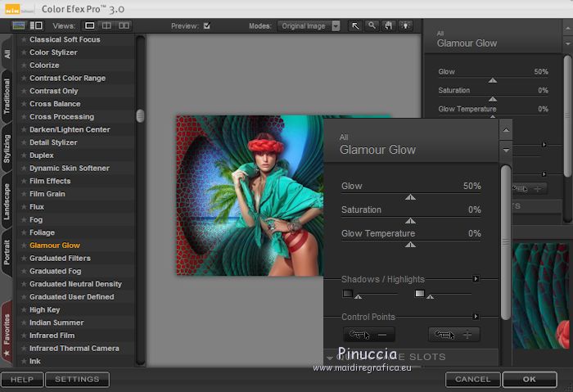
Task: Click the remove control point button
Action: (x=368, y=334)
